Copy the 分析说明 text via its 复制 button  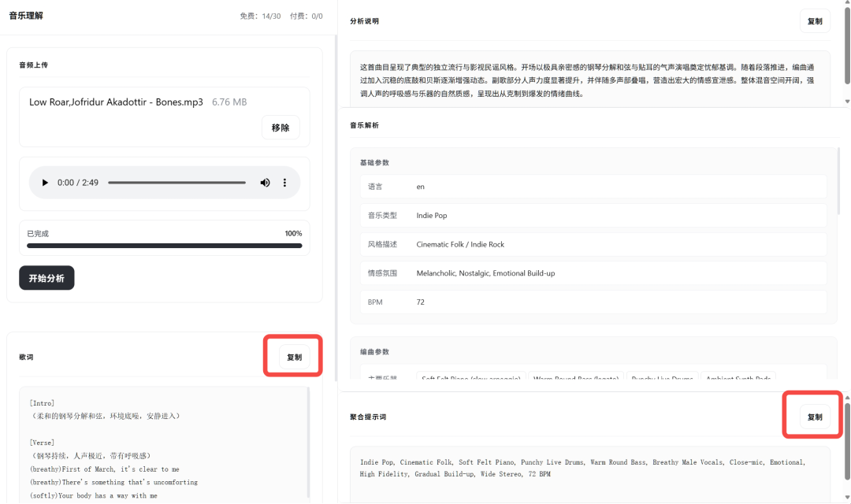[x=815, y=20]
